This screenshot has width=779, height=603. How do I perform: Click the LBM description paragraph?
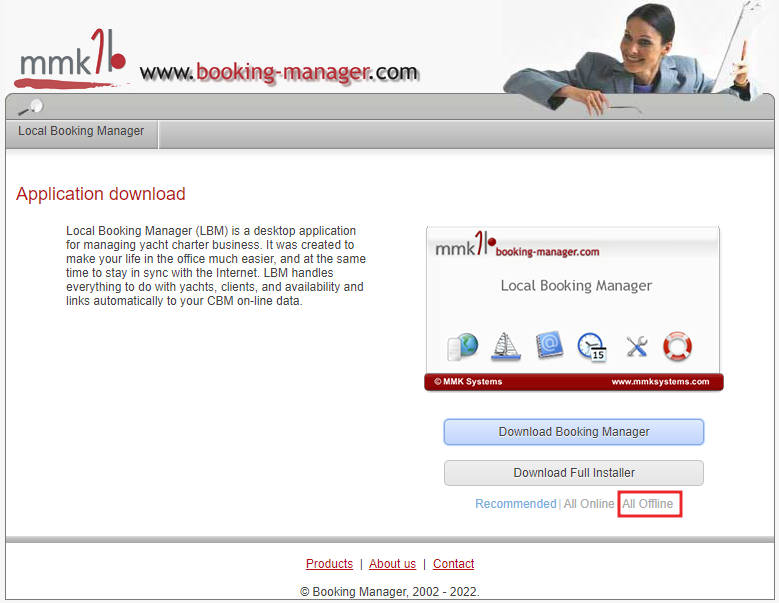click(216, 266)
